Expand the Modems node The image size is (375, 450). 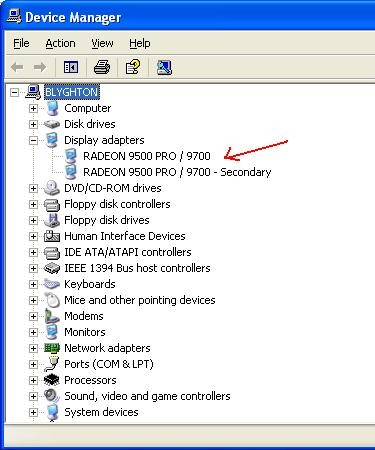point(33,316)
